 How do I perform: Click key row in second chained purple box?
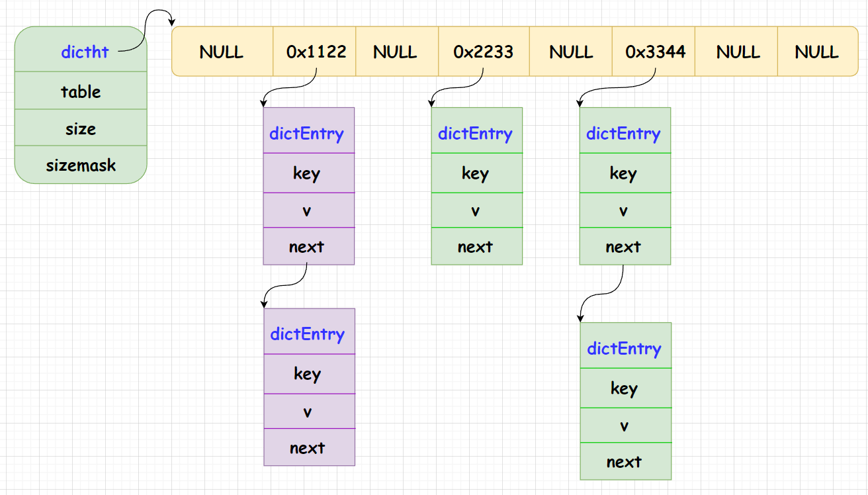[310, 373]
